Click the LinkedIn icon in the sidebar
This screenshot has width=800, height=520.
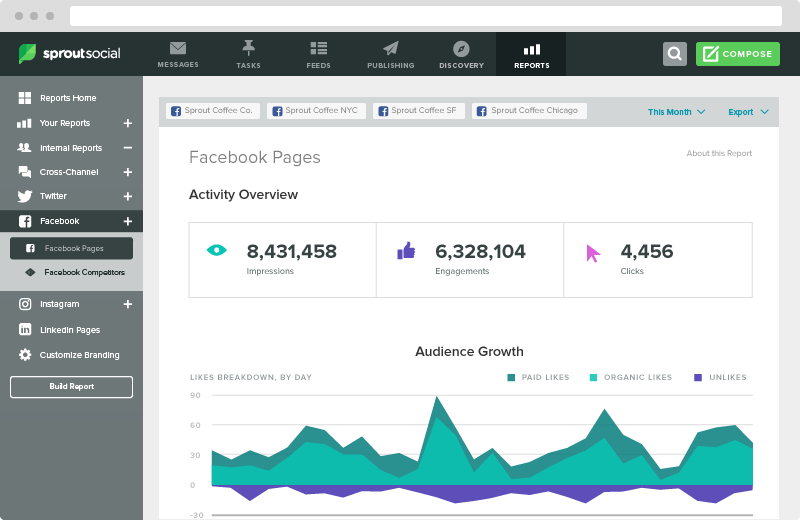coord(24,330)
